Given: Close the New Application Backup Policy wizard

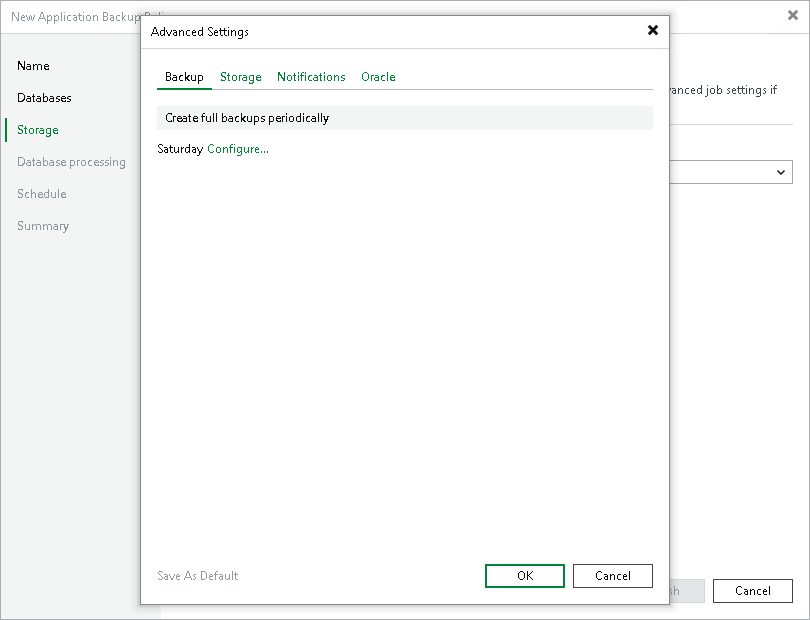Looking at the screenshot, I should coord(793,17).
